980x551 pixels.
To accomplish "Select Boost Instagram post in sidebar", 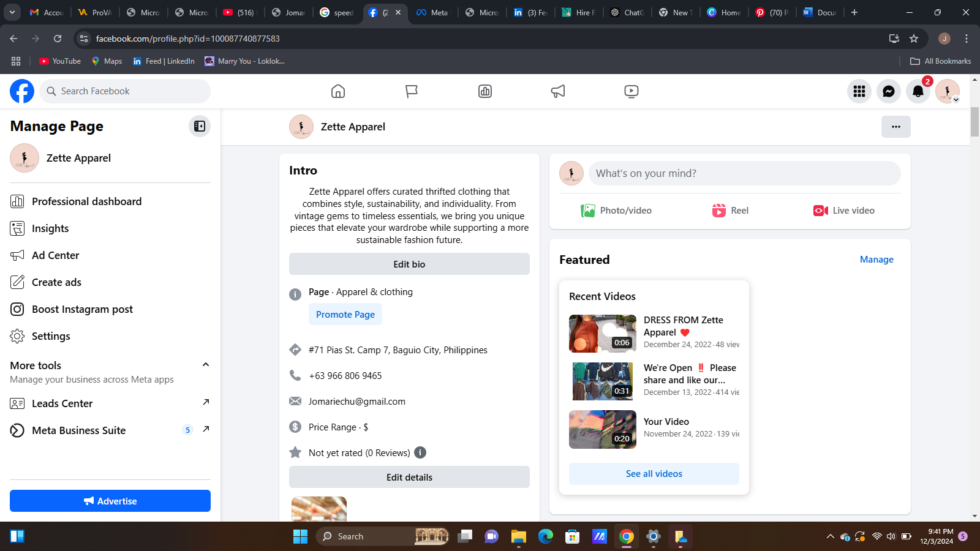I will (x=110, y=309).
